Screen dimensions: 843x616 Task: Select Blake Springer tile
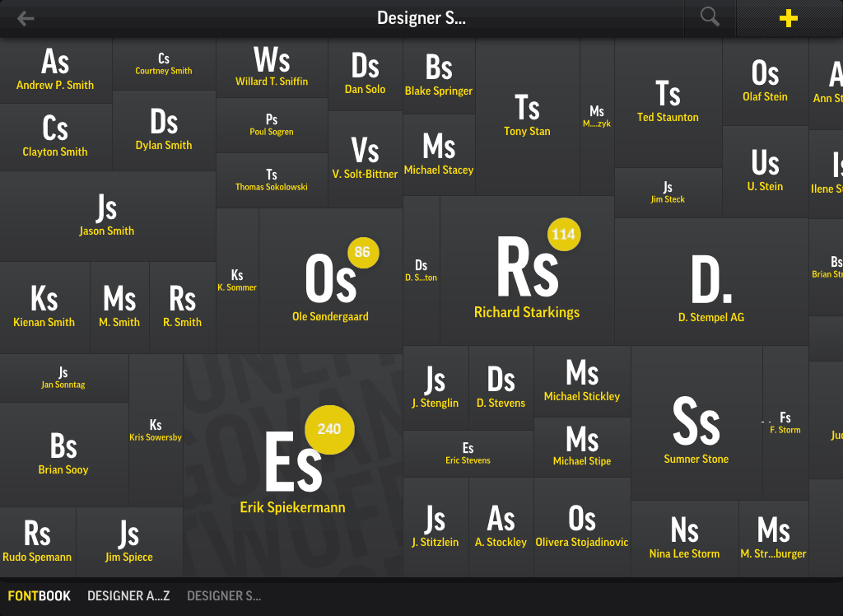(x=440, y=76)
